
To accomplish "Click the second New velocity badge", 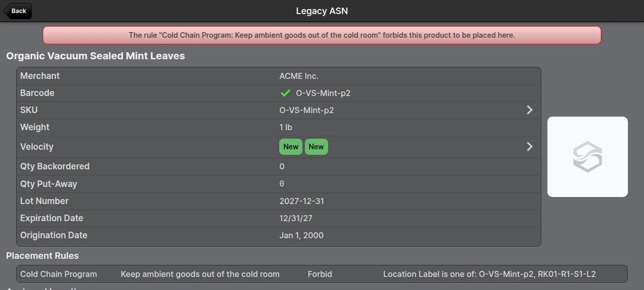I will coord(316,147).
